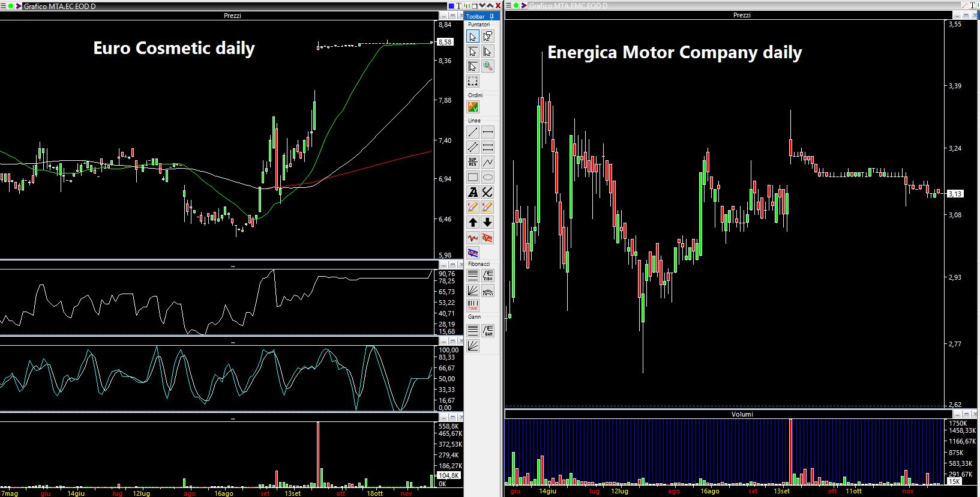
Task: Select the rectangle shape tool
Action: tap(473, 177)
